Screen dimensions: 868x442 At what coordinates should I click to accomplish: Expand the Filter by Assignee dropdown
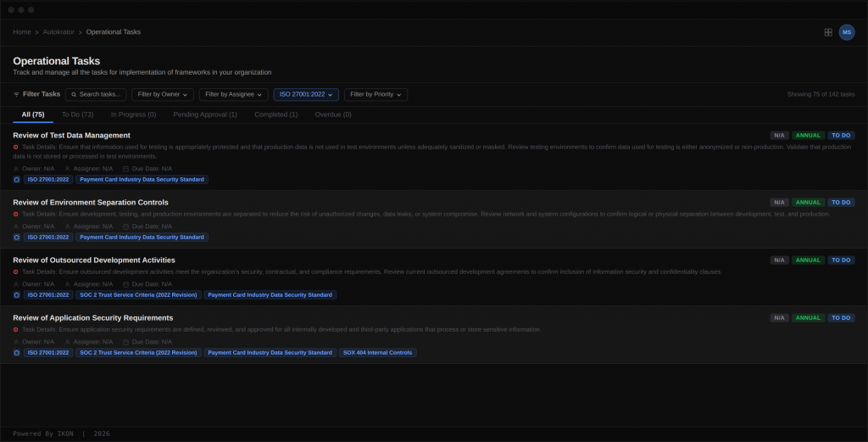pyautogui.click(x=233, y=95)
